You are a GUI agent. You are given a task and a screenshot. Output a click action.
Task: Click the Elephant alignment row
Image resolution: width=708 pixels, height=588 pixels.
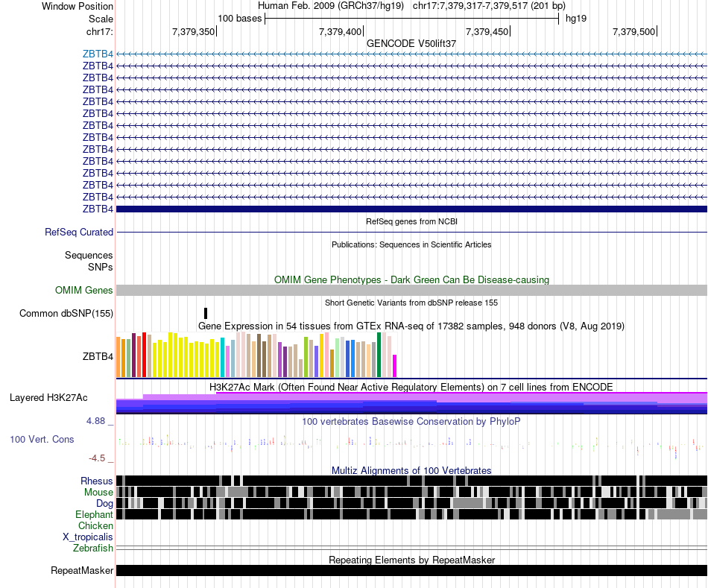pyautogui.click(x=411, y=514)
